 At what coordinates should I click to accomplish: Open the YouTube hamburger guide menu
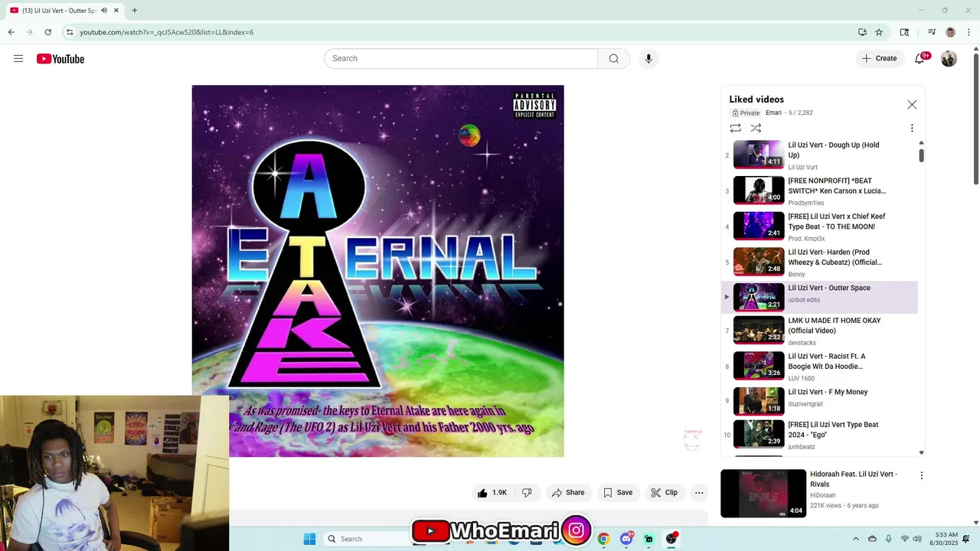point(18,59)
